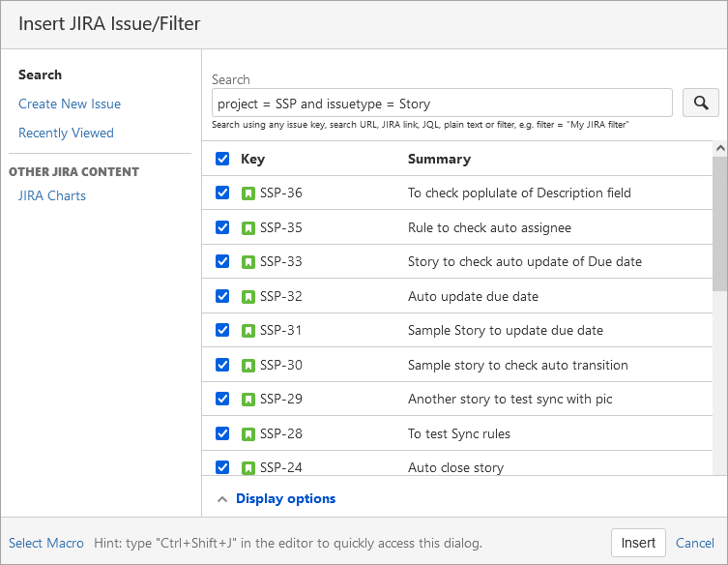
Task: Click inside the JQL search field
Action: [441, 104]
